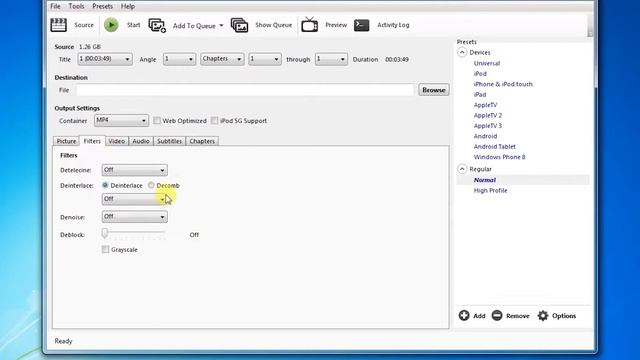640x360 pixels.
Task: Enable iPod 5G Support checkbox
Action: pyautogui.click(x=215, y=120)
